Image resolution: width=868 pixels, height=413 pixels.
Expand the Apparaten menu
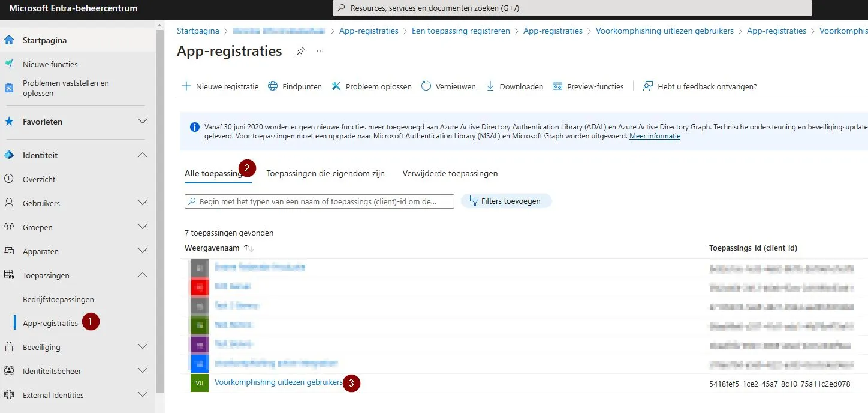(x=143, y=251)
